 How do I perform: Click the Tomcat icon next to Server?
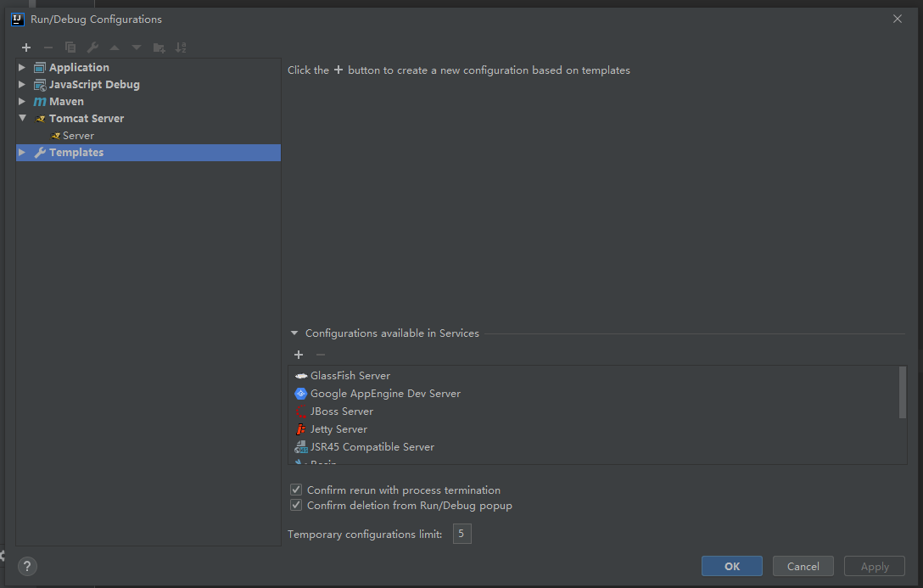(53, 135)
